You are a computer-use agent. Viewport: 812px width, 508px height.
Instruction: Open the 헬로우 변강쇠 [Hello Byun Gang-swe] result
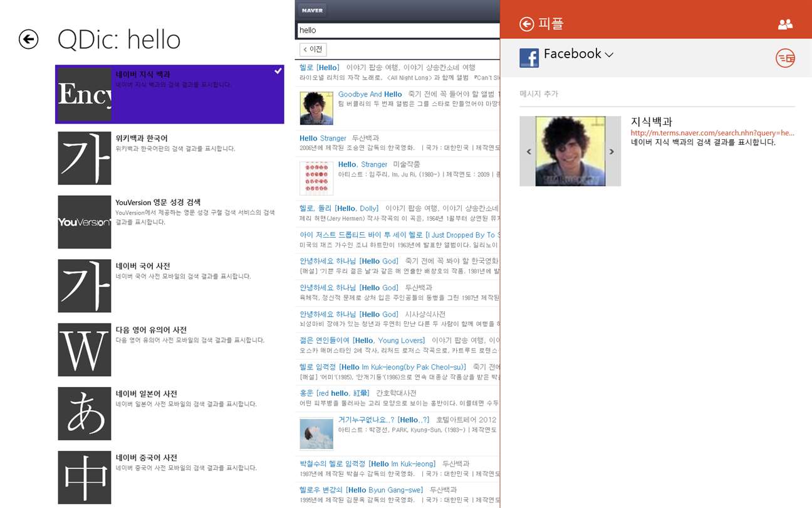361,490
